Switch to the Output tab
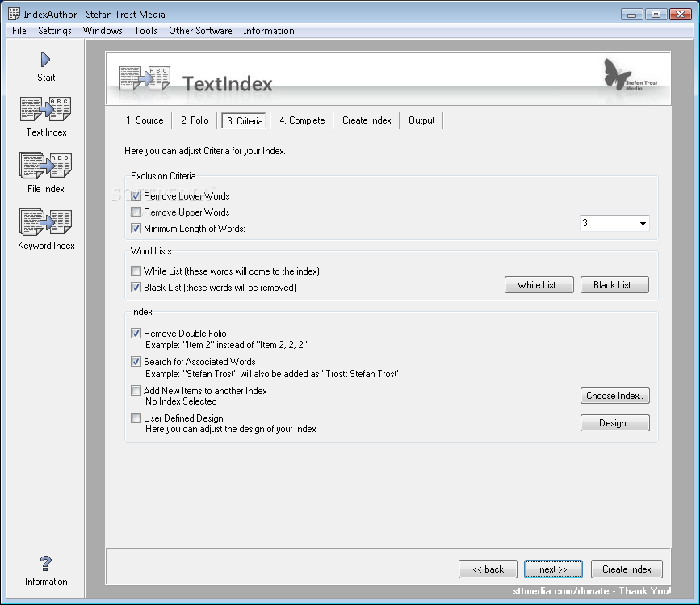 [x=421, y=120]
